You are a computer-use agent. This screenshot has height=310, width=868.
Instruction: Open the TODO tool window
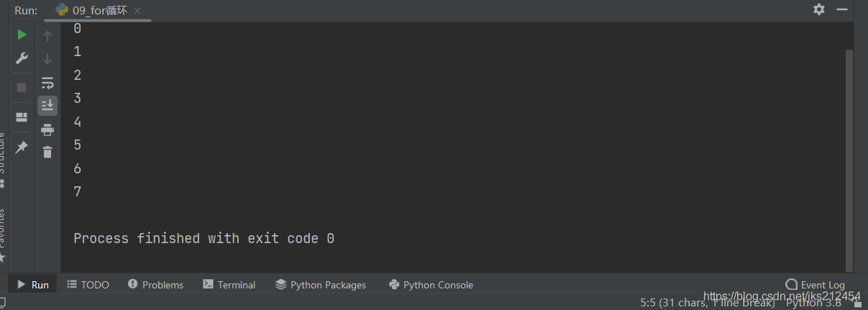[88, 285]
